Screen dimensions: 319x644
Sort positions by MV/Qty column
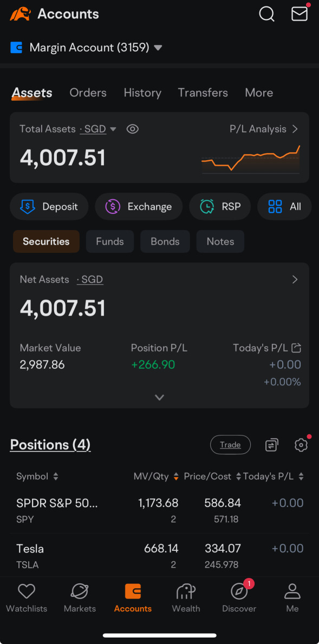pos(157,477)
